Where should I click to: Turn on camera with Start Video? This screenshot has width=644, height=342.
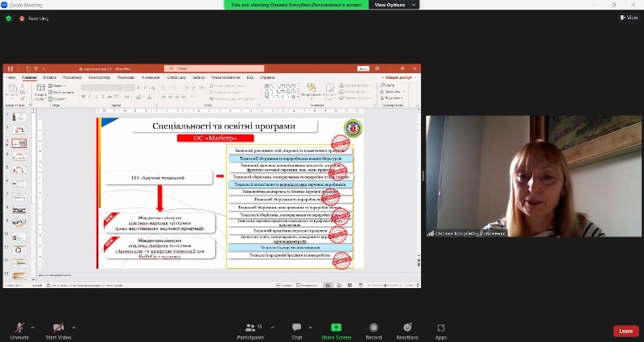(x=58, y=331)
